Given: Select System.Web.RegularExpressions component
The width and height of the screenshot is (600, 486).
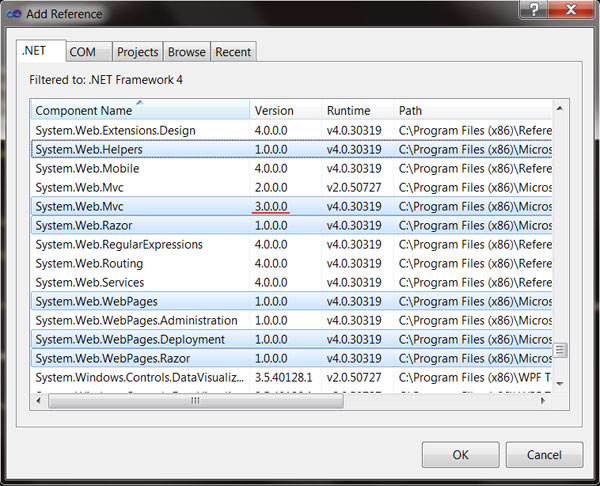Looking at the screenshot, I should [292, 244].
